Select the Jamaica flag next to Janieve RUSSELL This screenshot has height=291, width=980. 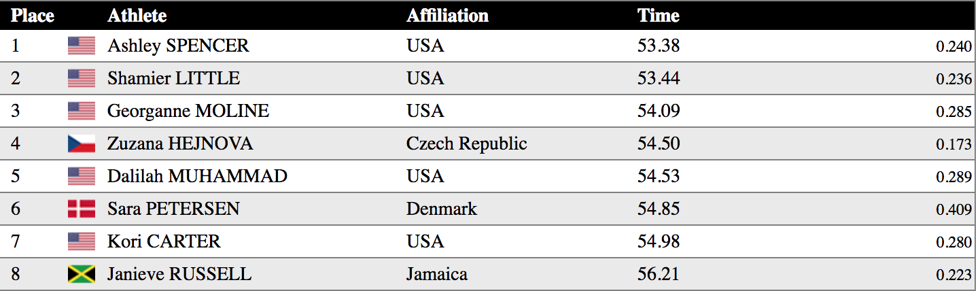click(82, 274)
